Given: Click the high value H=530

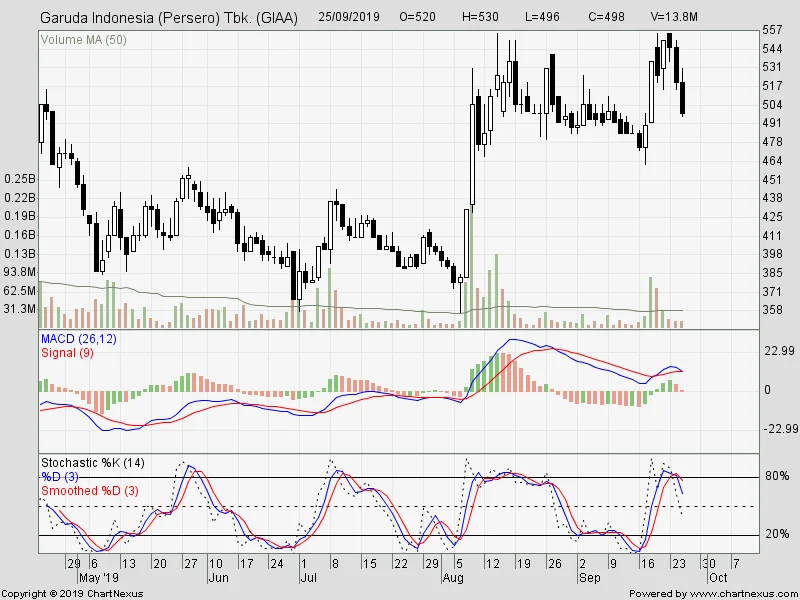Looking at the screenshot, I should point(480,17).
